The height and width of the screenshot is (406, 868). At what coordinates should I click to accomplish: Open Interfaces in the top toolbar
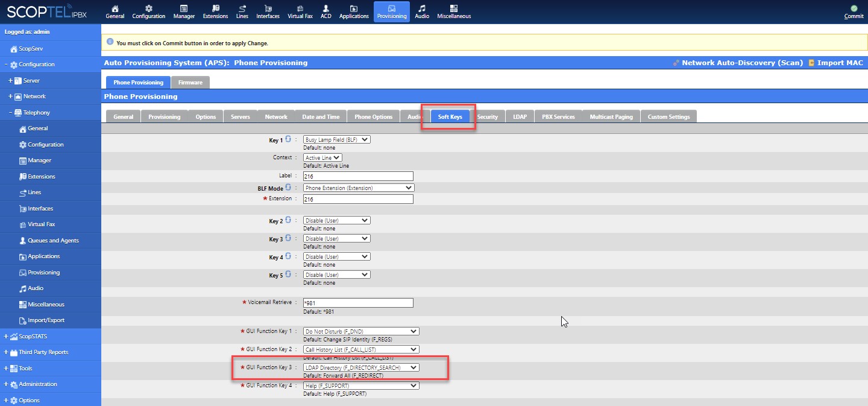pyautogui.click(x=268, y=11)
